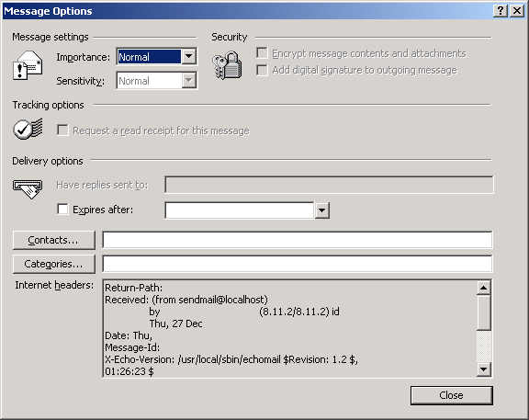Select the Importance Normal value field

[x=150, y=57]
